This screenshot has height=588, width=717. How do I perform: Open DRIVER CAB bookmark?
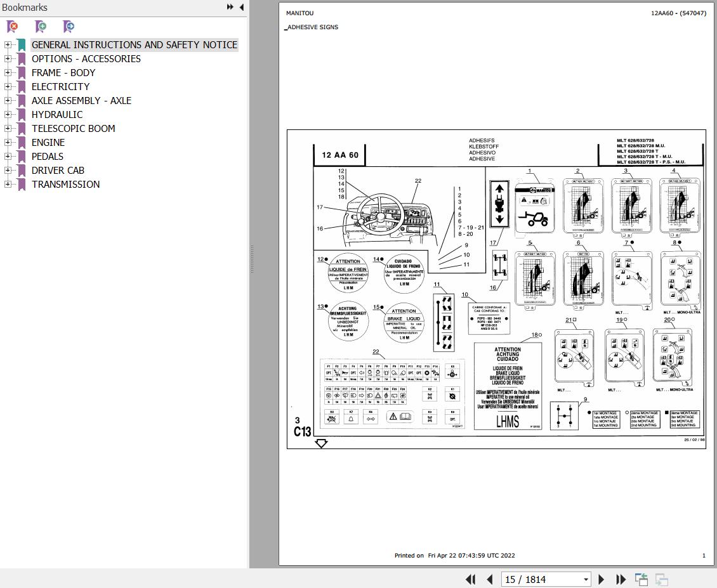(x=58, y=170)
